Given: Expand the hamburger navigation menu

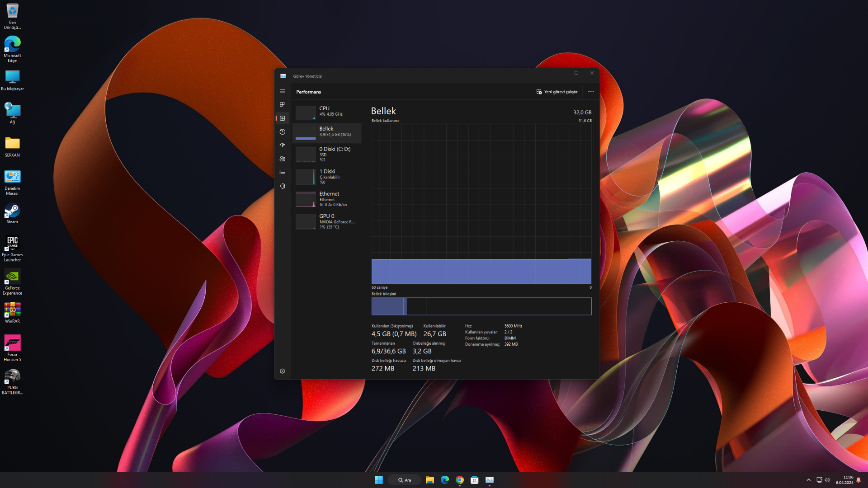Looking at the screenshot, I should [282, 91].
